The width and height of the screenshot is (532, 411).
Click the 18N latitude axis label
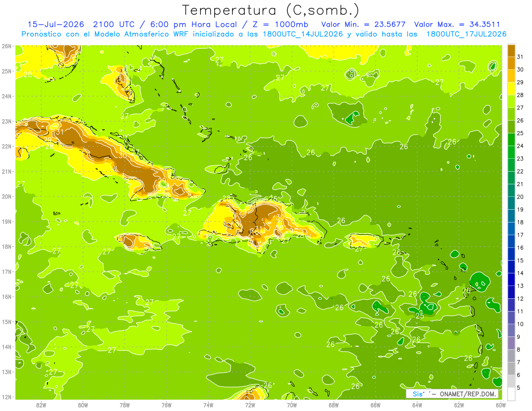(7, 247)
